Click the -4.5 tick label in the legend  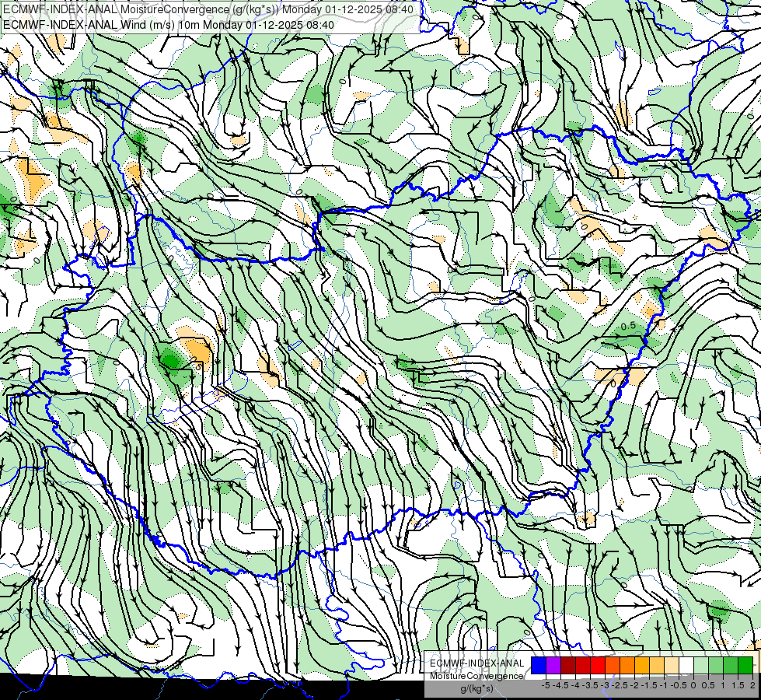[x=560, y=685]
